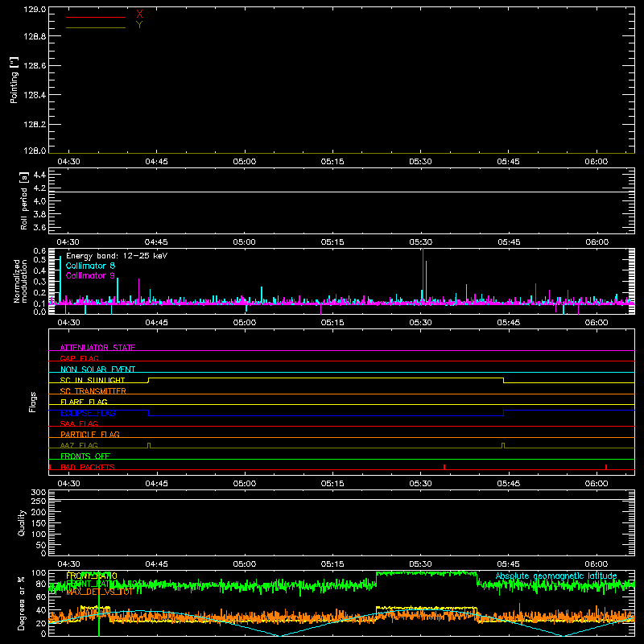Click the white quality line near 250

[341, 500]
